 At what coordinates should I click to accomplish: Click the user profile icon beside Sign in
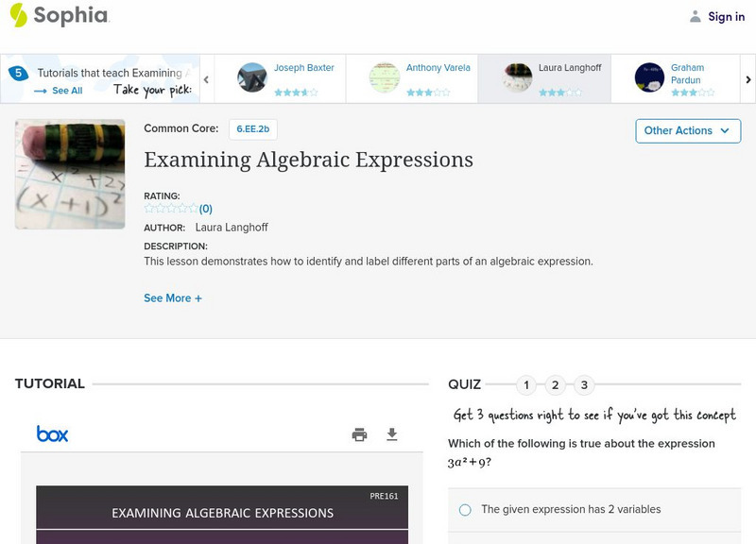(x=696, y=16)
